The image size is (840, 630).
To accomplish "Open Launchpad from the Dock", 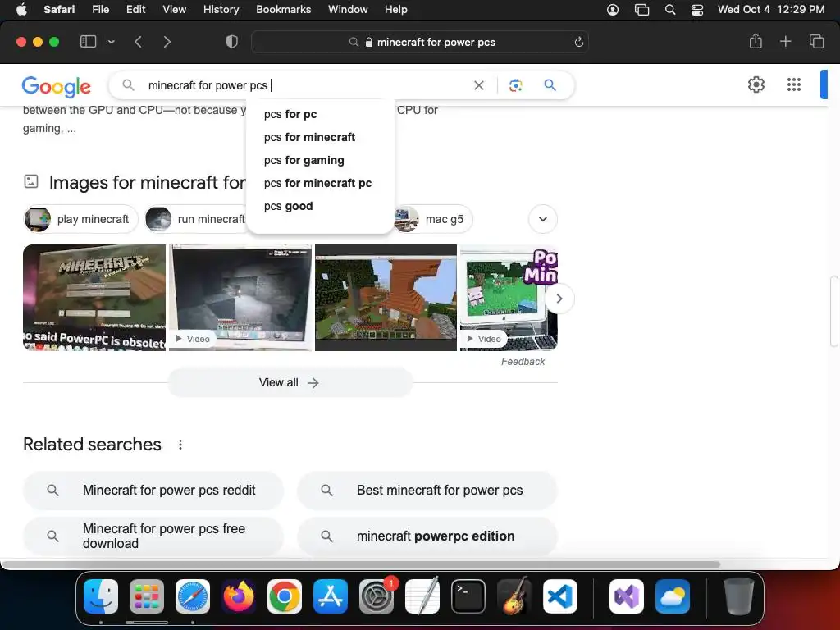I will click(x=147, y=596).
